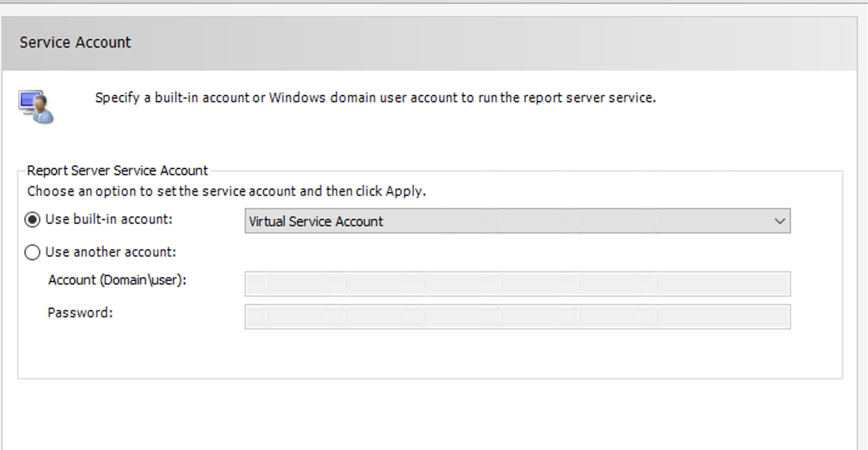Click the 'Use another account:' label text

pyautogui.click(x=110, y=252)
